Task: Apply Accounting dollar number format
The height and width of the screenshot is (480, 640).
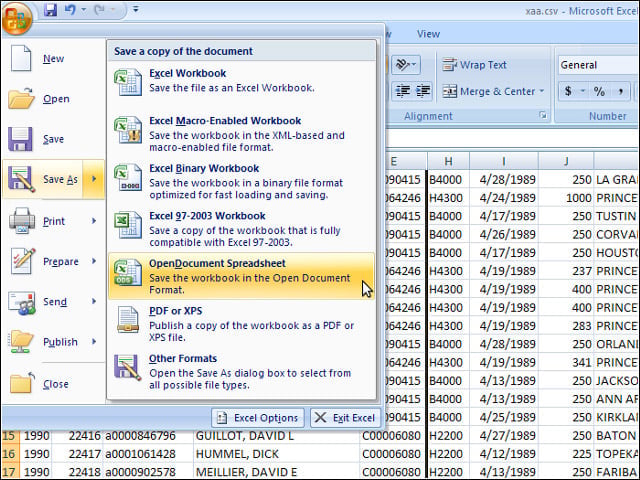Action: tap(568, 91)
